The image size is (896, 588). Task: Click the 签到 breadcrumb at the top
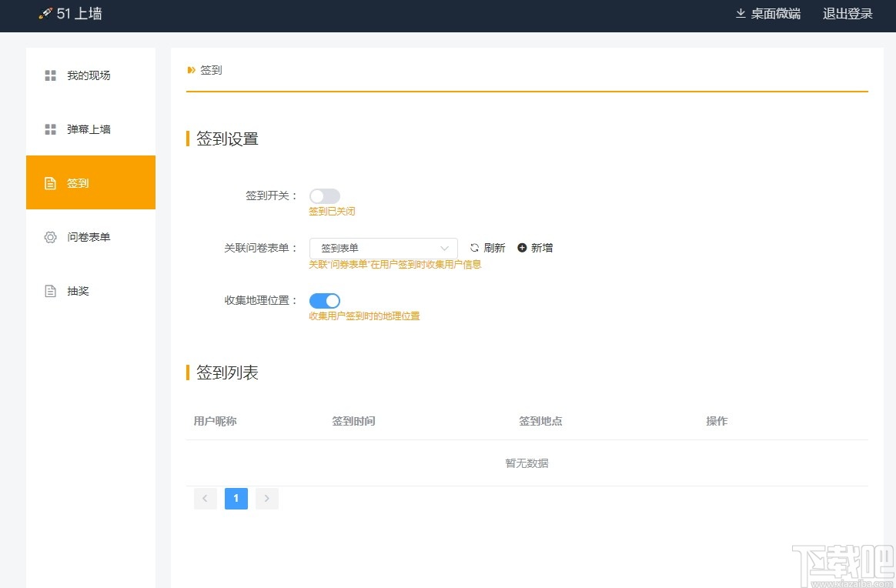pyautogui.click(x=212, y=70)
